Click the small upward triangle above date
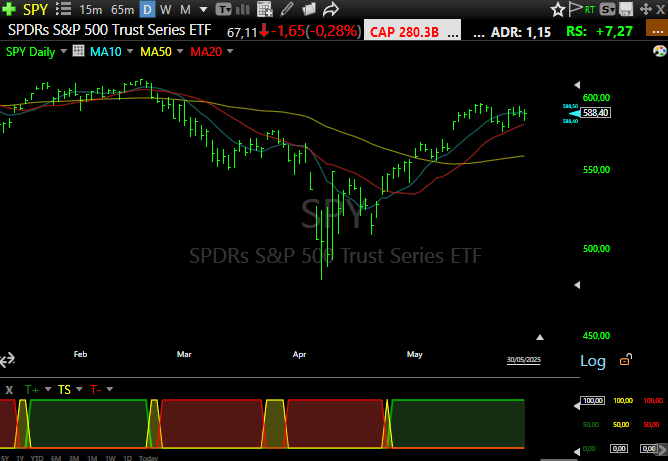 coord(540,337)
